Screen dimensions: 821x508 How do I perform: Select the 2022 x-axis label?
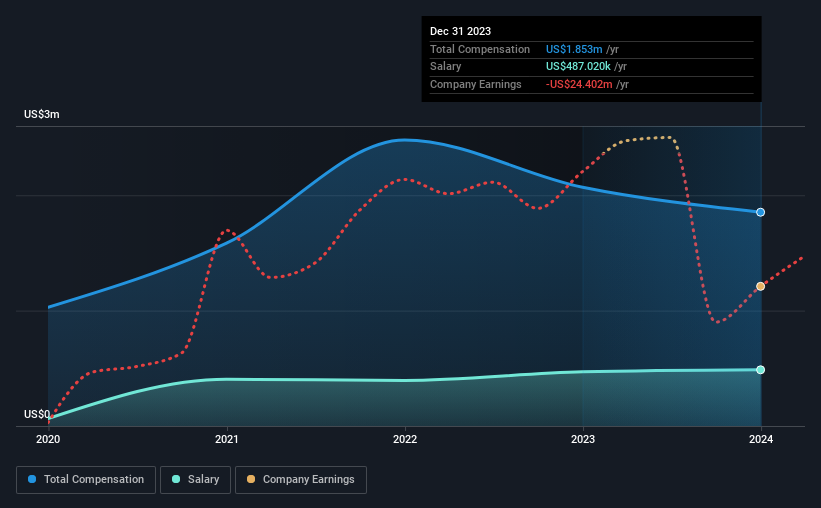pyautogui.click(x=405, y=439)
